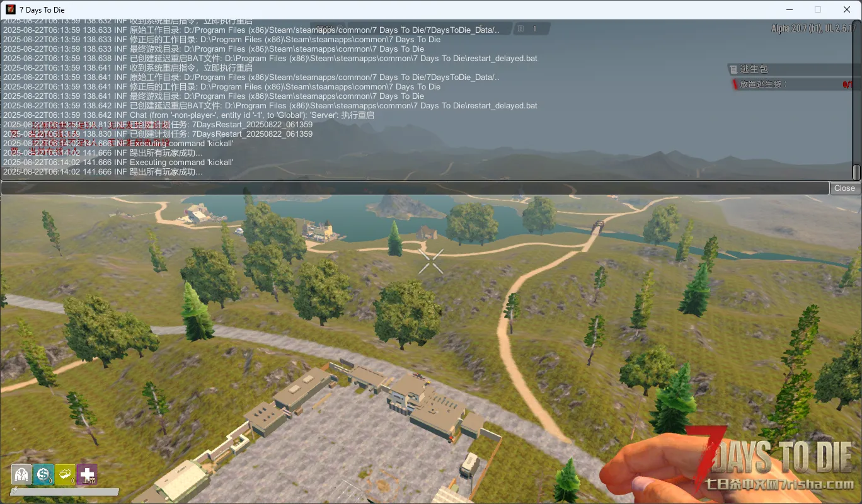862x504 pixels.
Task: Minimize the 7 Days To Die window
Action: [x=789, y=9]
